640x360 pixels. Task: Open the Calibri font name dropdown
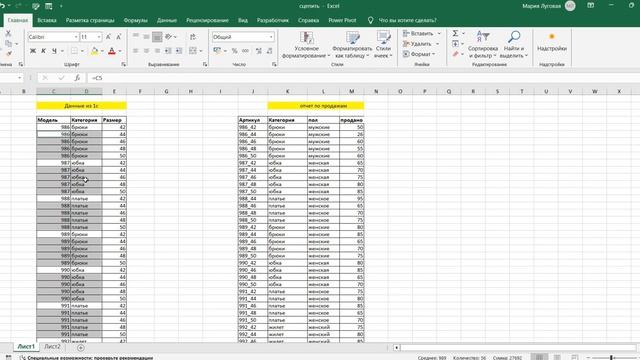click(x=76, y=37)
